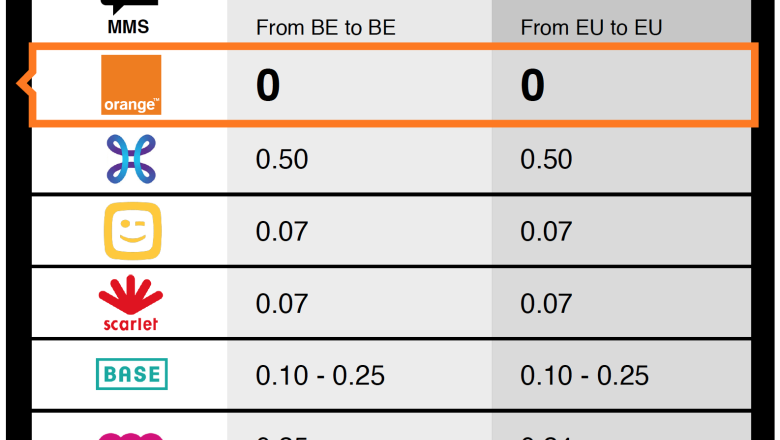Click BASE 0.10 - 0.25 BE to BE price
Viewport: 780px width, 440px height.
click(320, 375)
